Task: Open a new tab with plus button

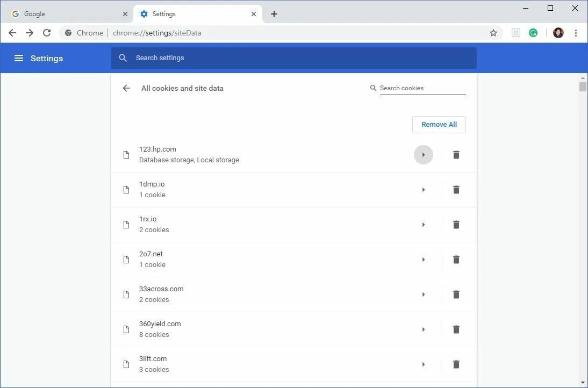Action: [x=274, y=14]
